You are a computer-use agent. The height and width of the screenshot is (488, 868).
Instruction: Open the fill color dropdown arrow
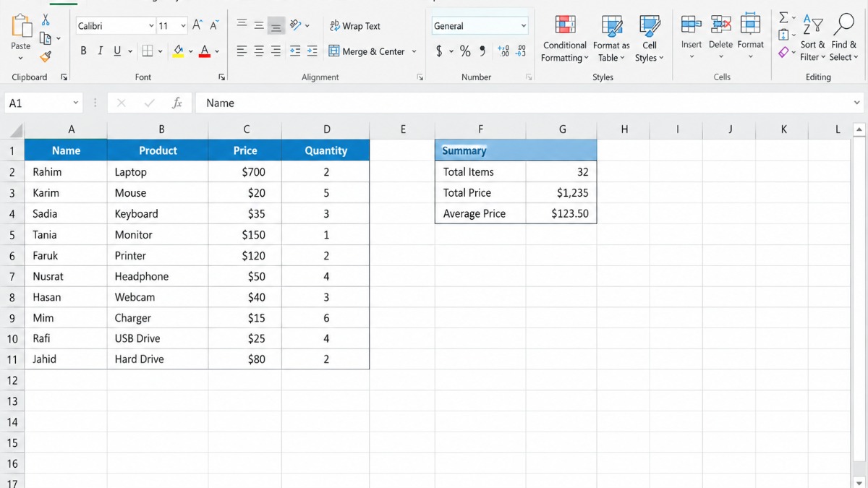click(191, 52)
